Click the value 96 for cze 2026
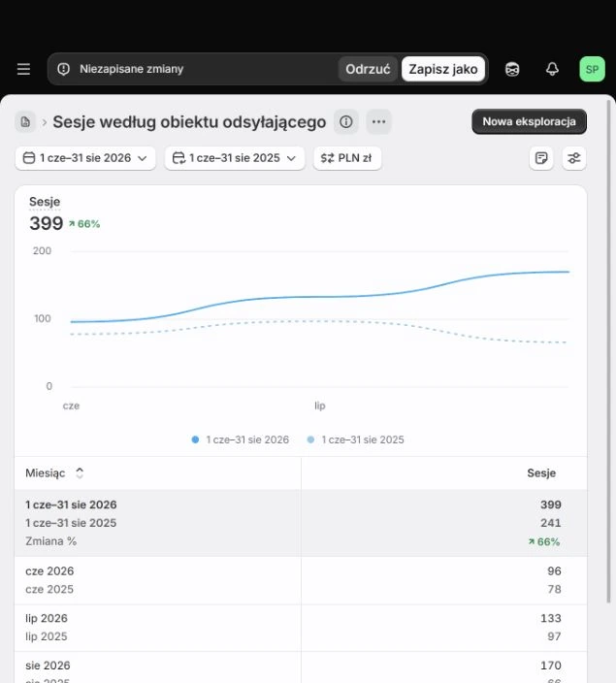The image size is (616, 683). (554, 570)
